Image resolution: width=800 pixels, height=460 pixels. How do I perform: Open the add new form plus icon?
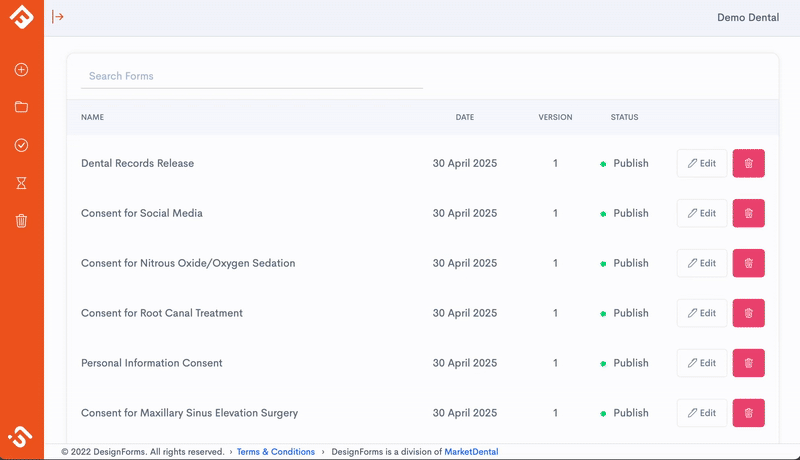click(21, 69)
